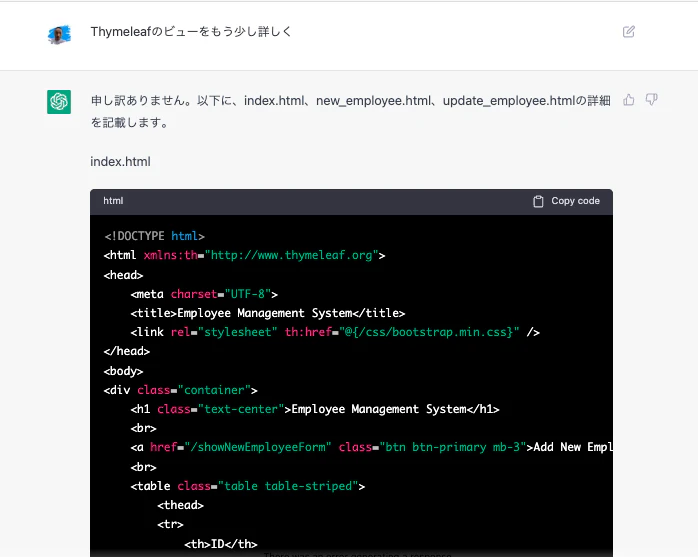Click the user message about Thymeleaf view
Viewport: 698px width, 557px height.
point(191,32)
